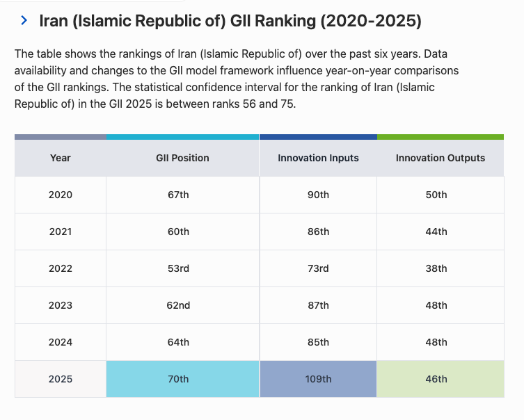Click the 86th Innovation Inputs cell
This screenshot has width=524, height=420.
pos(318,232)
